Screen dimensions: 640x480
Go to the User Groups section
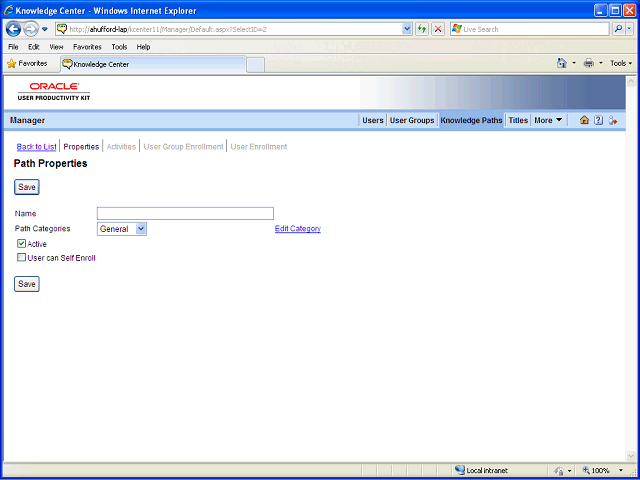412,120
